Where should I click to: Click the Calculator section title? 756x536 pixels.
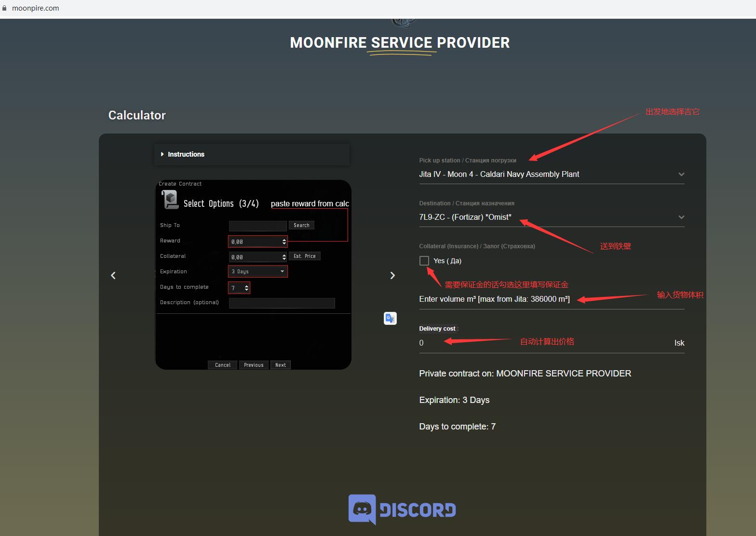click(137, 115)
